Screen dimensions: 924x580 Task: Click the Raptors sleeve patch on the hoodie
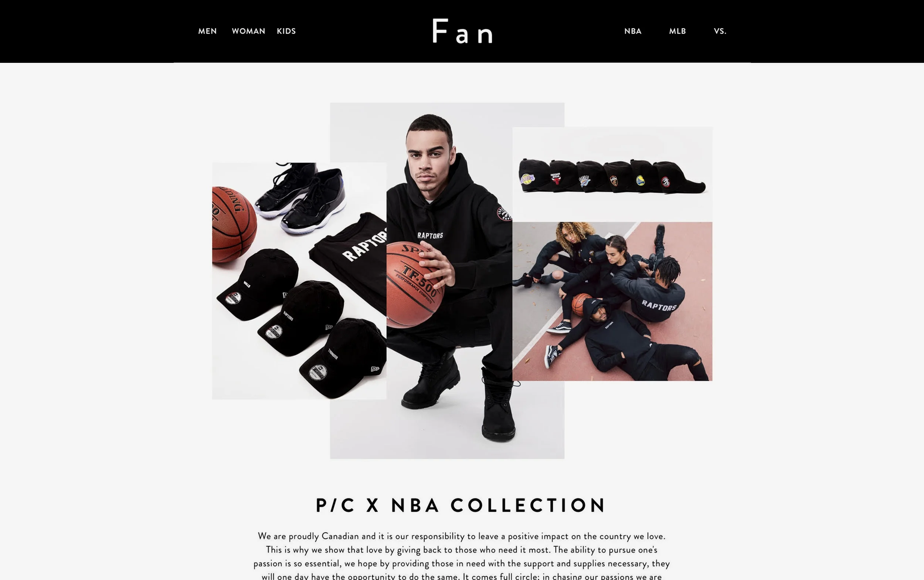pos(504,214)
